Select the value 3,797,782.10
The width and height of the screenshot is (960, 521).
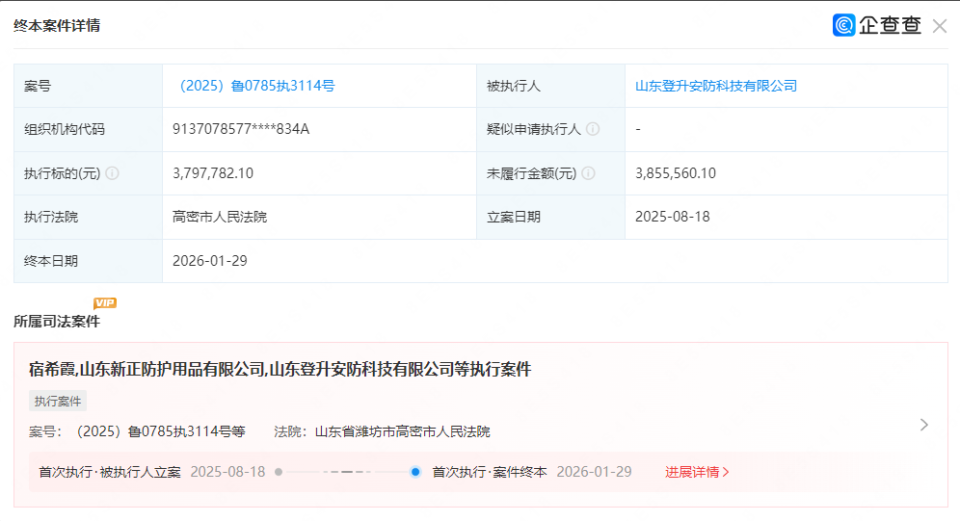212,173
